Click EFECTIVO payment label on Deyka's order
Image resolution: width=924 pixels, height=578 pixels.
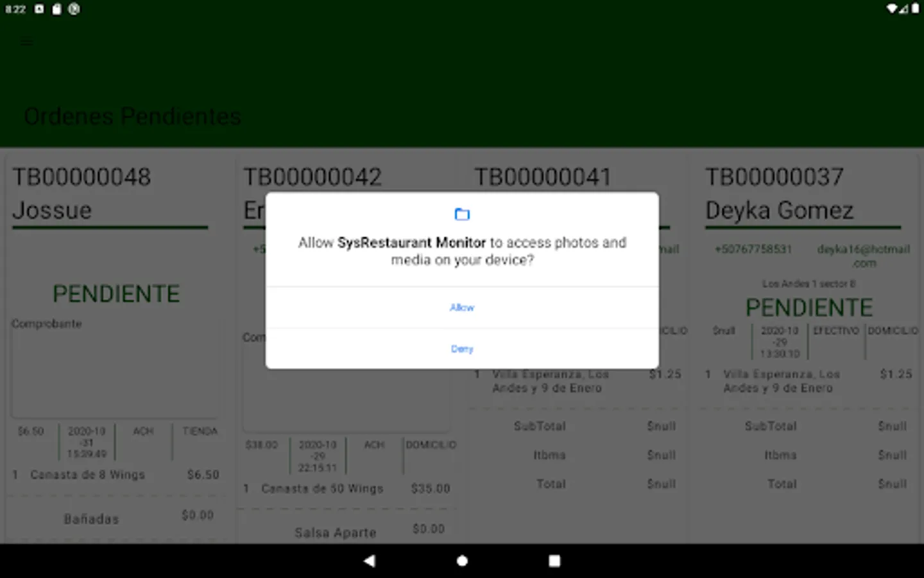coord(836,331)
